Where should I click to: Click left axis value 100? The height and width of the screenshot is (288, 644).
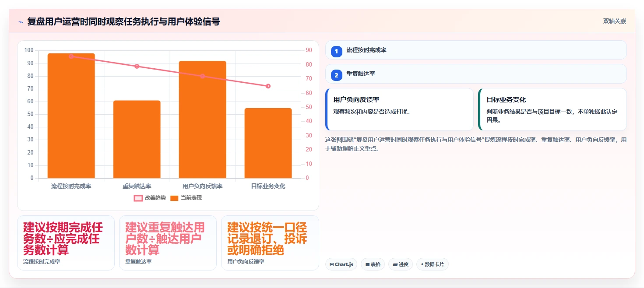point(29,50)
